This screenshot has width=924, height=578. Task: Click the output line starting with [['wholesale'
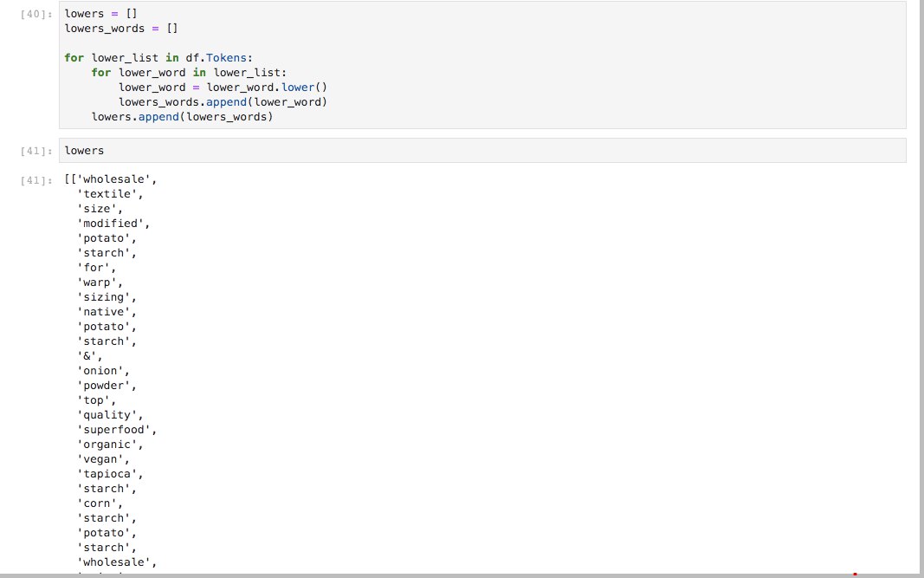(111, 179)
